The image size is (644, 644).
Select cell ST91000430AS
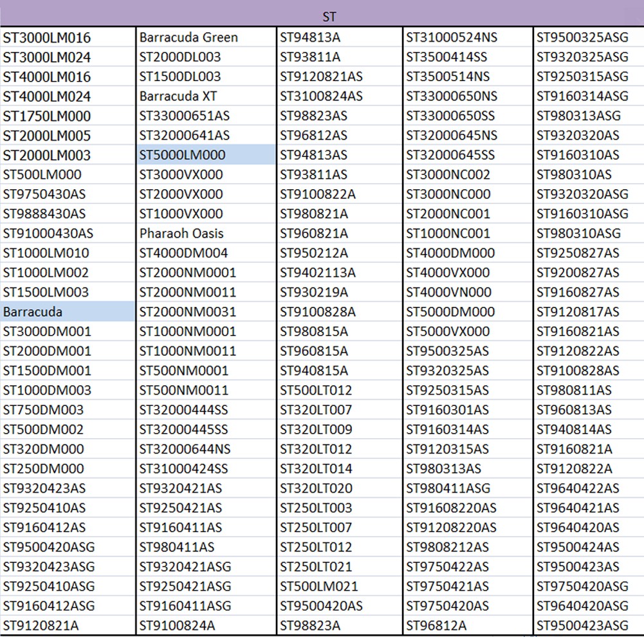click(x=68, y=234)
